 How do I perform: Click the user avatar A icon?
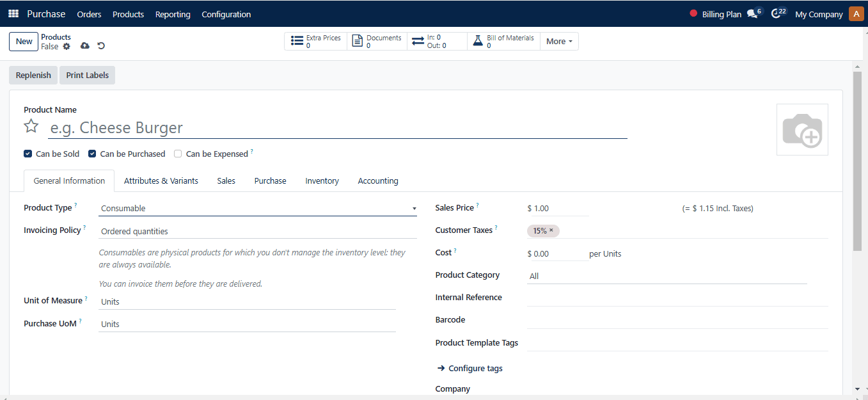tap(856, 13)
